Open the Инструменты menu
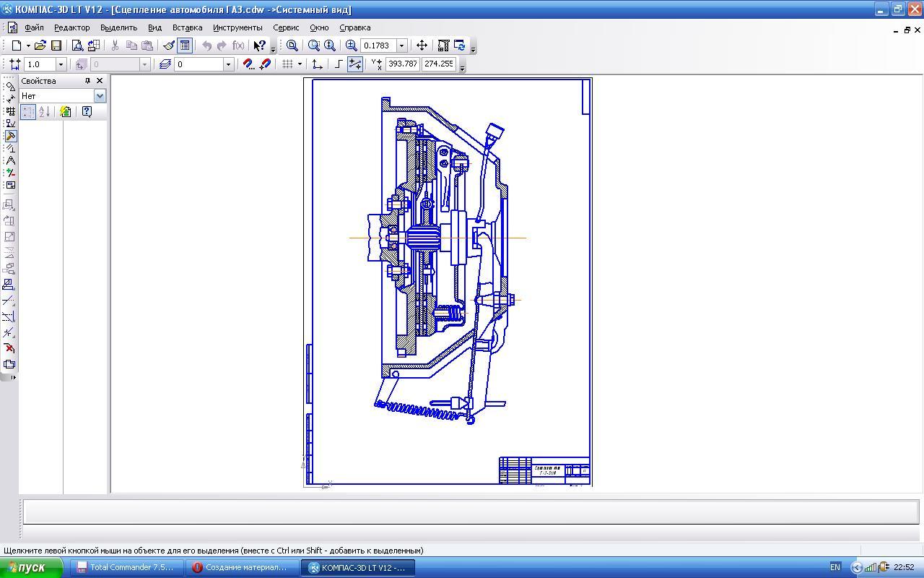This screenshot has height=578, width=924. (237, 27)
